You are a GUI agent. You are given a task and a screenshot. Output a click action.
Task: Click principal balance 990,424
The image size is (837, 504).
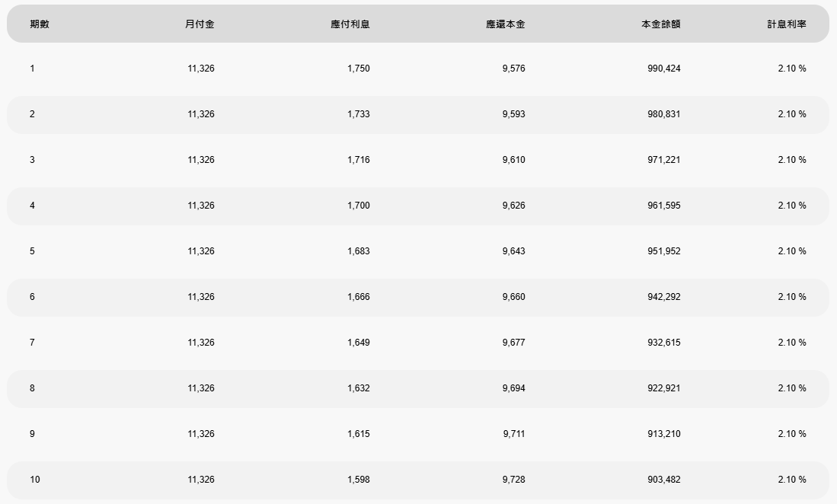[x=664, y=69]
